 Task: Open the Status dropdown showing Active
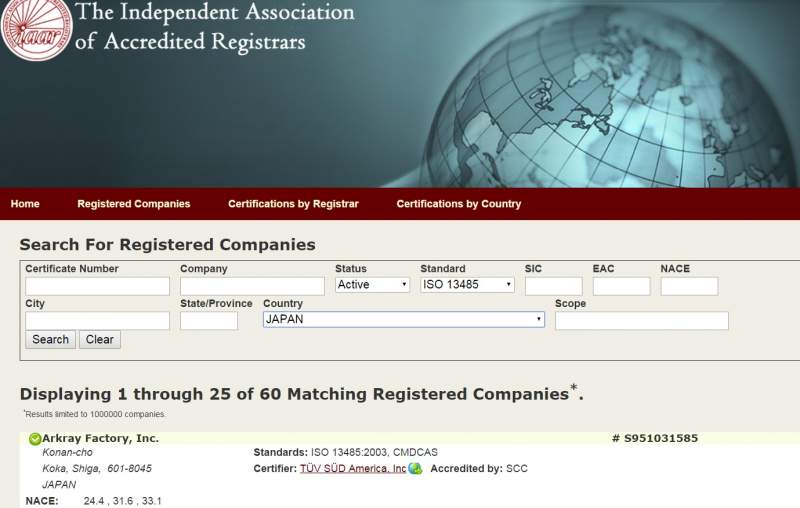point(372,285)
